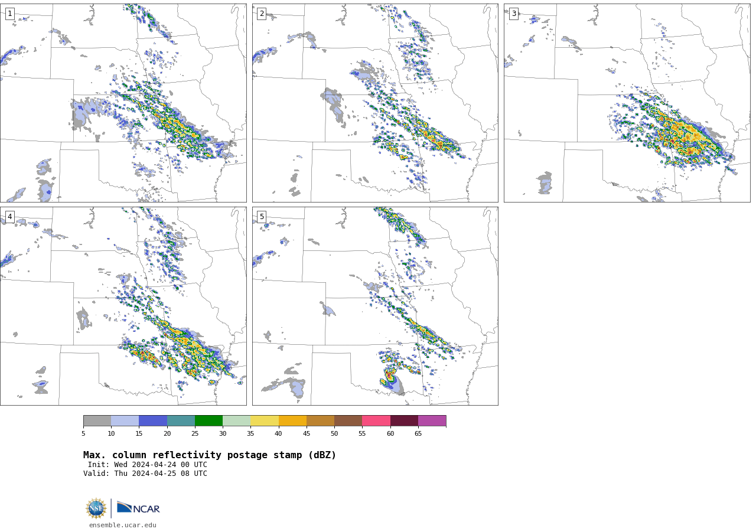Click the colorbar tick label 65

click(x=418, y=434)
